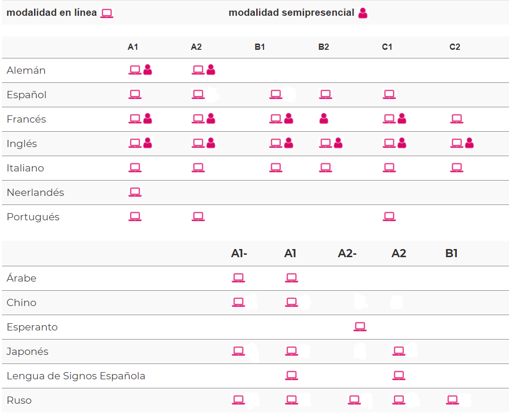This screenshot has width=509, height=420.
Task: Click the Árabe A1- laptop icon
Action: (238, 278)
